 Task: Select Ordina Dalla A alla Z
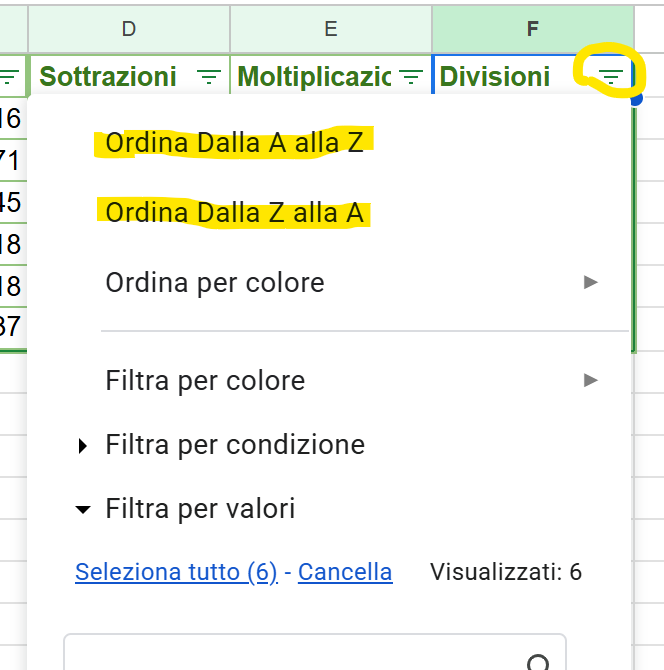coord(234,143)
